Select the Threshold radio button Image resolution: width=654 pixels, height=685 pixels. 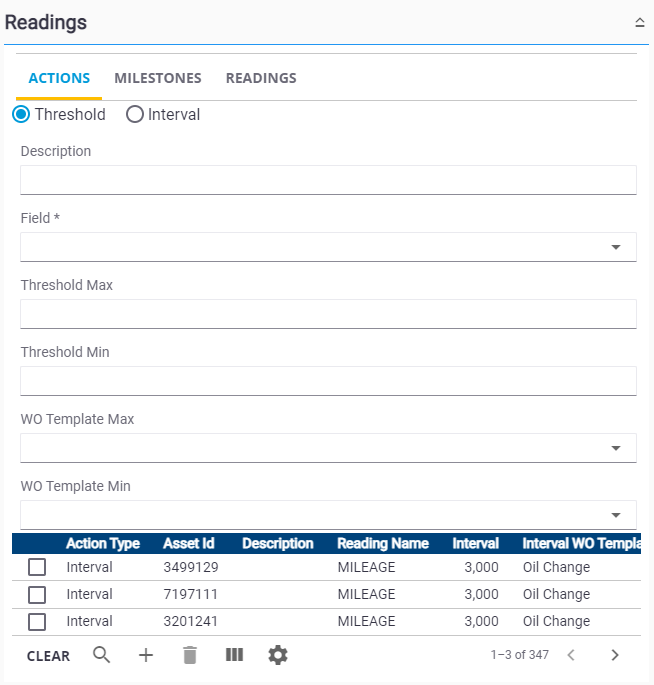point(21,114)
